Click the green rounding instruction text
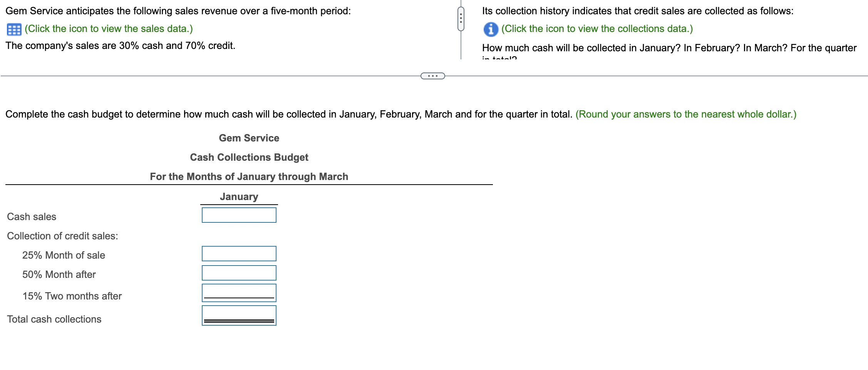 pyautogui.click(x=685, y=114)
